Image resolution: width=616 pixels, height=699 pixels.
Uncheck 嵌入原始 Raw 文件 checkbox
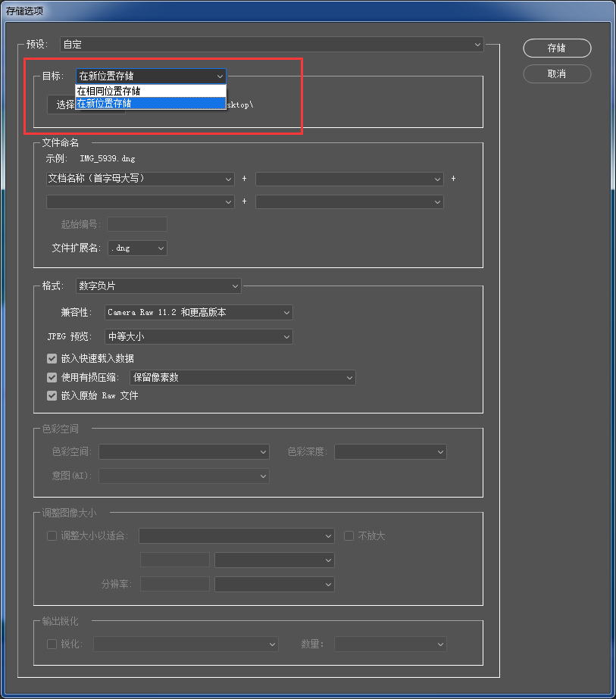(52, 395)
